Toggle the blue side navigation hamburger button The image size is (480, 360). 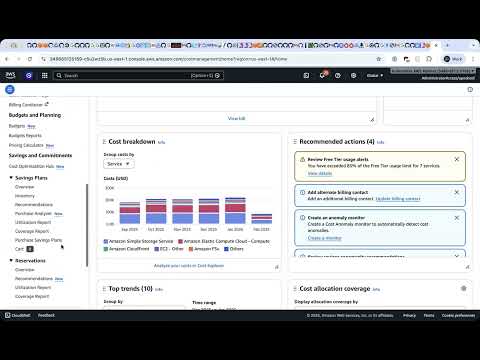(x=10, y=89)
